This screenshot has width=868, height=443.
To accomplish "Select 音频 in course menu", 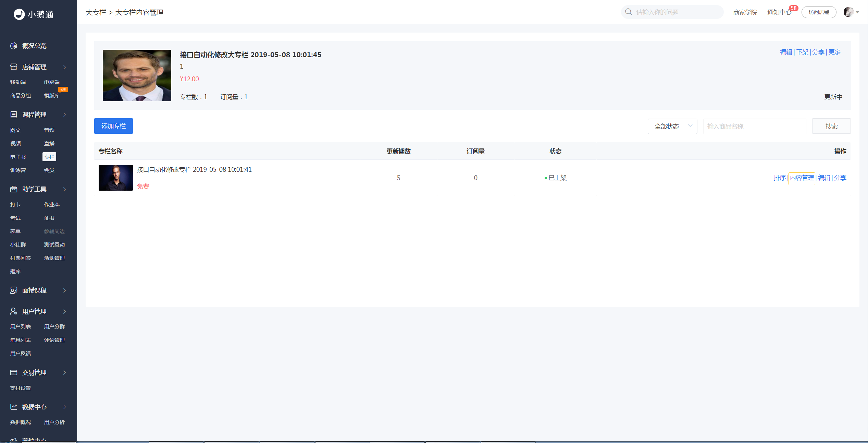I will [49, 130].
